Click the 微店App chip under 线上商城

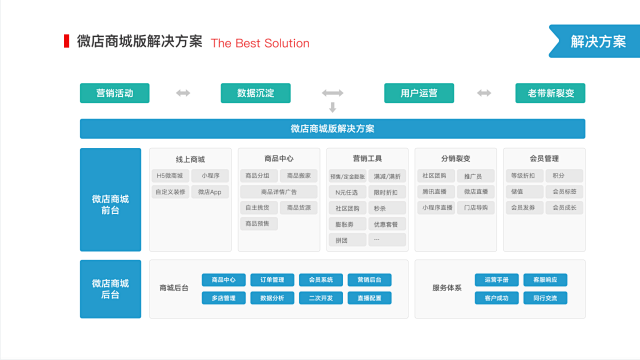point(210,192)
